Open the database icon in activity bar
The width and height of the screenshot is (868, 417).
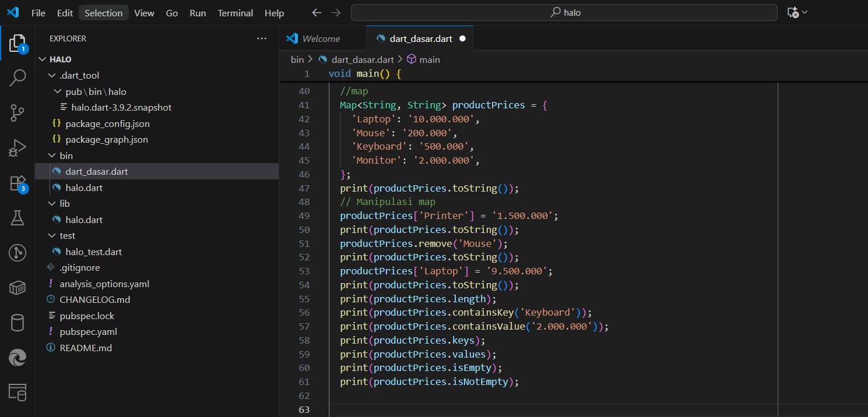point(17,323)
